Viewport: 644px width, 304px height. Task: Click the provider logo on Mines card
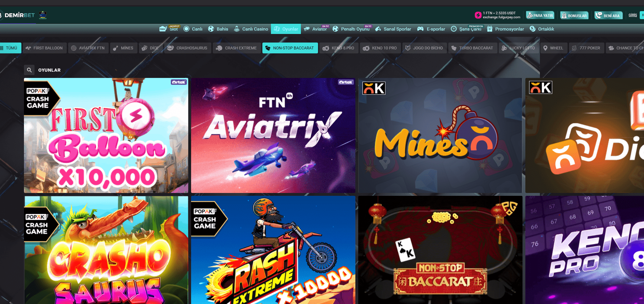[x=374, y=88]
